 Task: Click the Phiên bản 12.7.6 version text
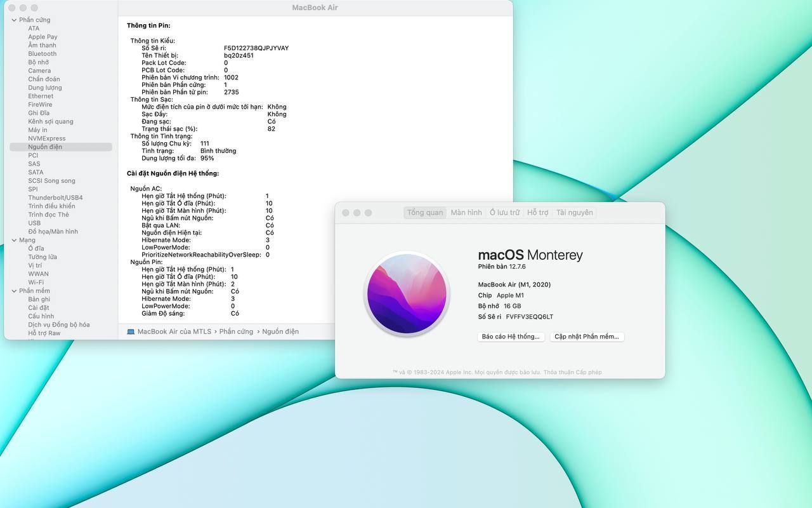pyautogui.click(x=502, y=267)
